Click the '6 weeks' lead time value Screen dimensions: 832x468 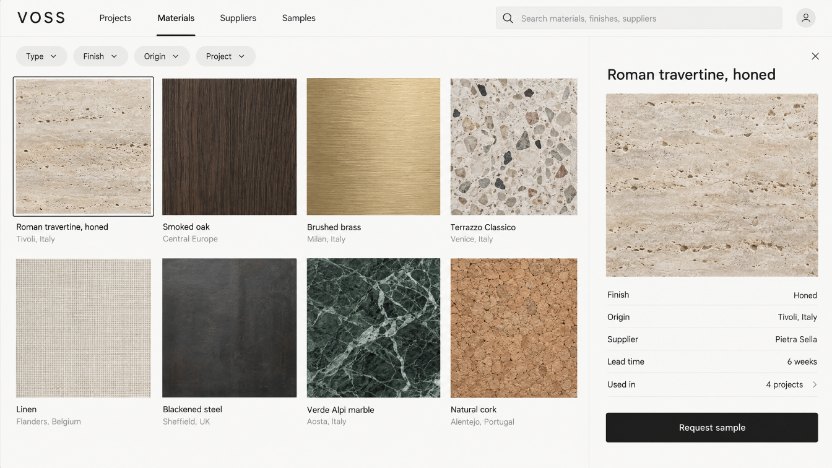[802, 362]
